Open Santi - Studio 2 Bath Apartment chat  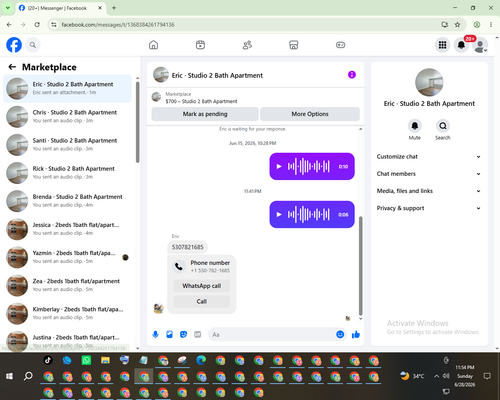tap(67, 145)
